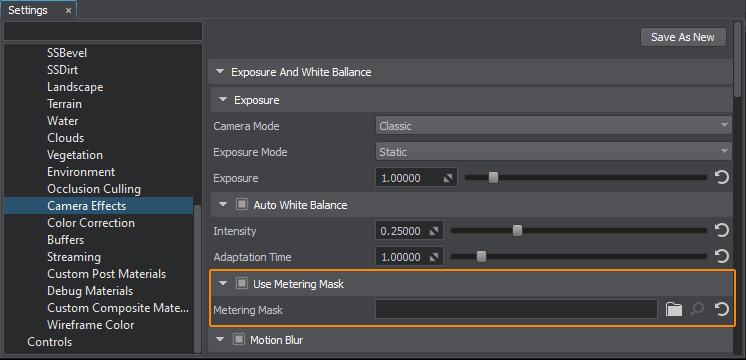Screen dimensions: 746x360
Task: Click the Save As New button
Action: (x=683, y=37)
